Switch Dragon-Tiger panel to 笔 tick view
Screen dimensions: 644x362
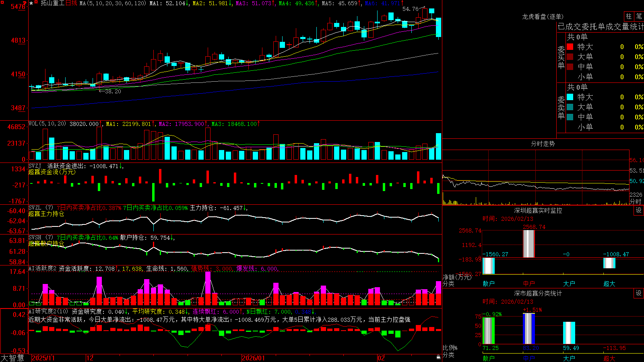[639, 16]
